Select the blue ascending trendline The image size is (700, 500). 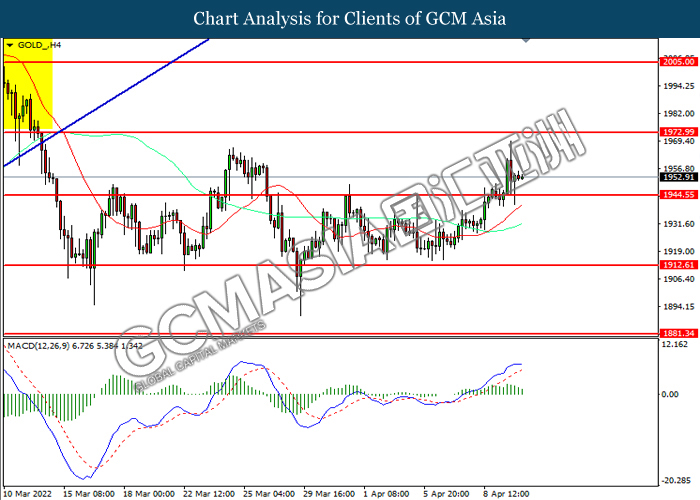tap(106, 103)
